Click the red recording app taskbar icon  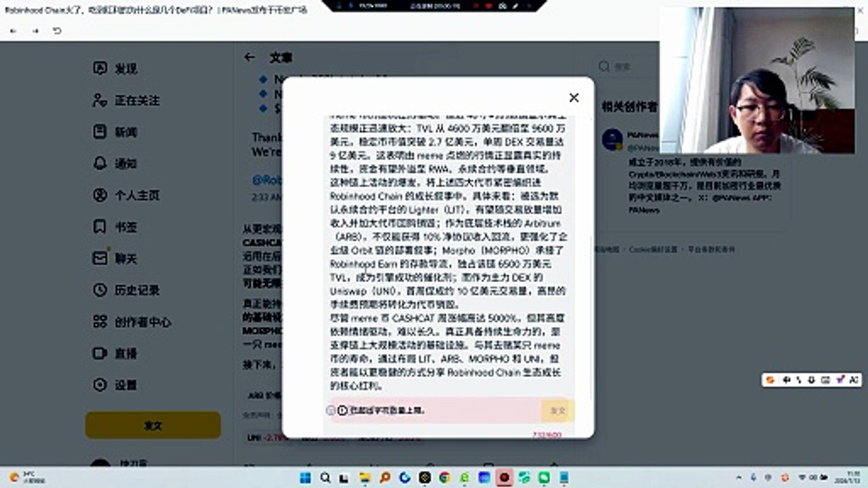pyautogui.click(x=504, y=478)
